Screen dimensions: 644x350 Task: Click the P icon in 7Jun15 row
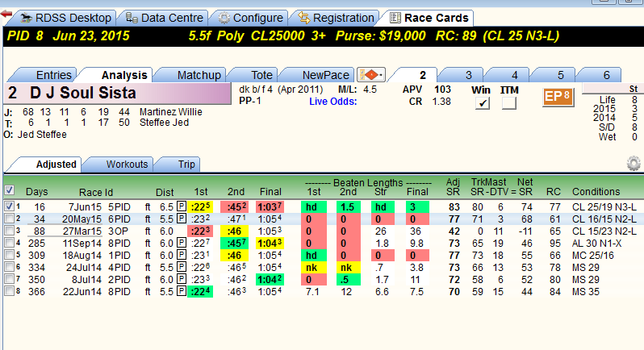click(181, 206)
